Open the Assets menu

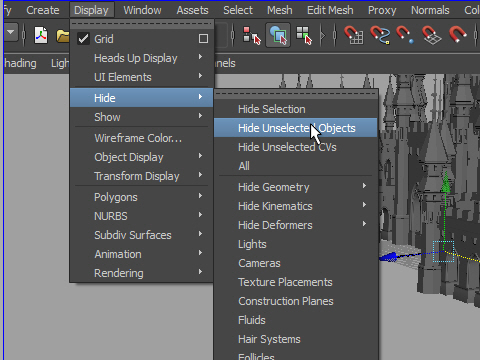point(192,10)
